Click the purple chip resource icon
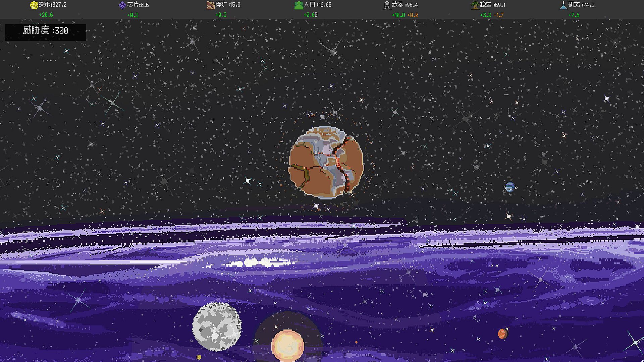 point(122,5)
